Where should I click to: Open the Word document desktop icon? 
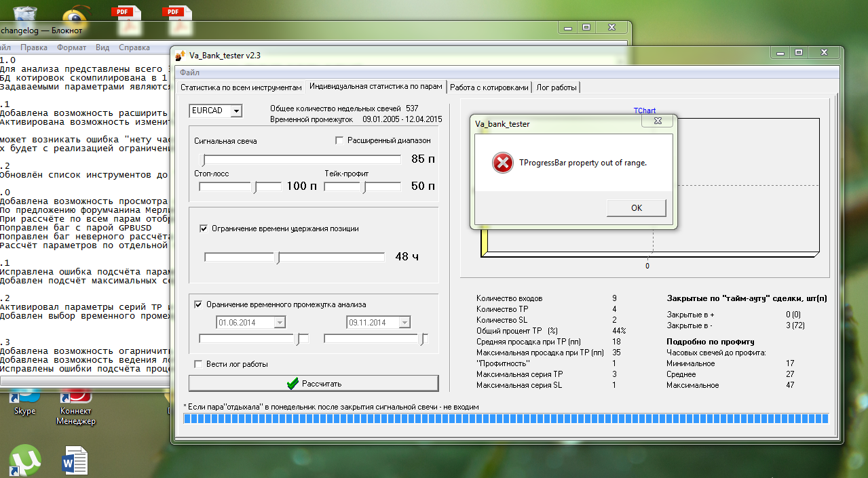tap(75, 460)
